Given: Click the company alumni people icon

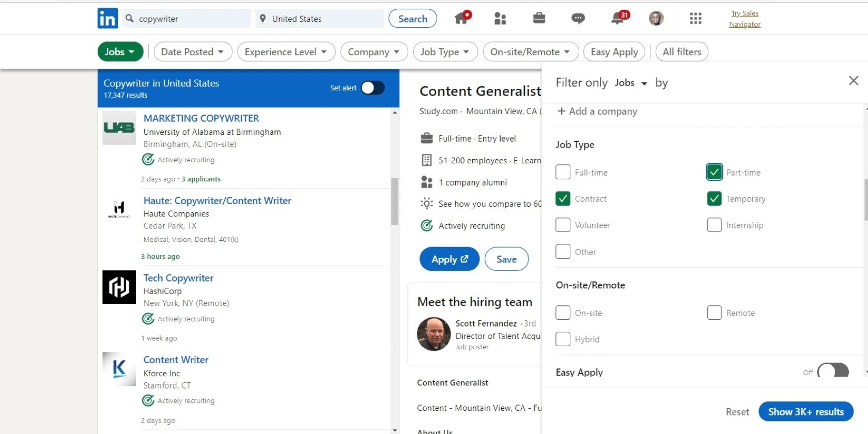Looking at the screenshot, I should click(x=427, y=182).
